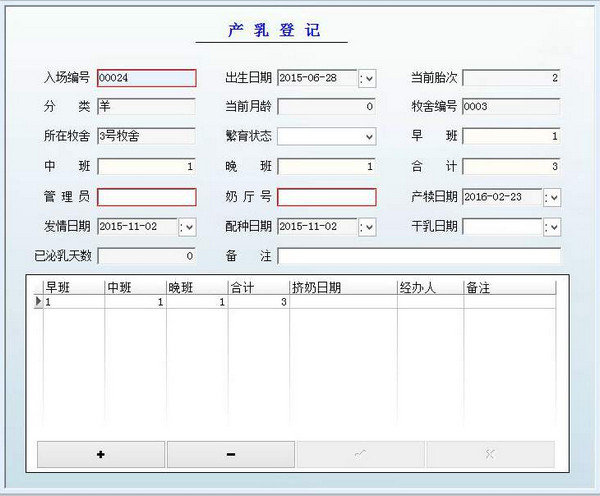Viewport: 600px width, 496px height.
Task: Click the 入场编号 input field
Action: [146, 78]
